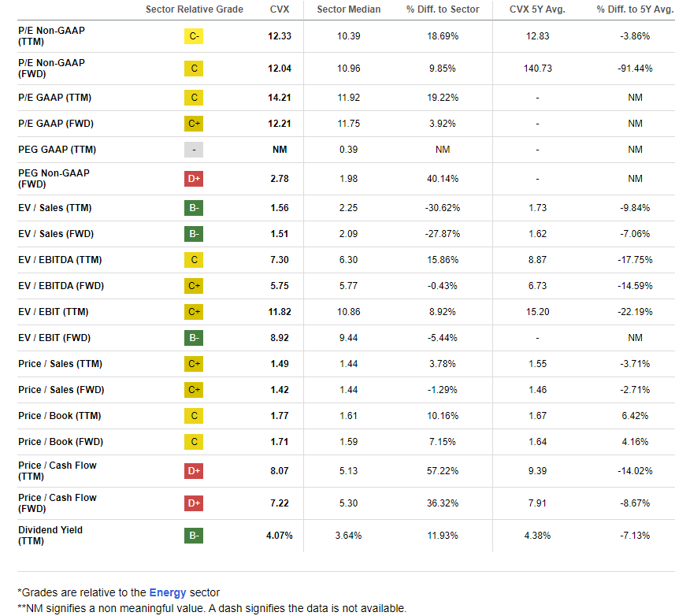Viewport: 675px width, 616px height.
Task: Select the C badge beside EV / EBITDA (TTM)
Action: click(193, 260)
